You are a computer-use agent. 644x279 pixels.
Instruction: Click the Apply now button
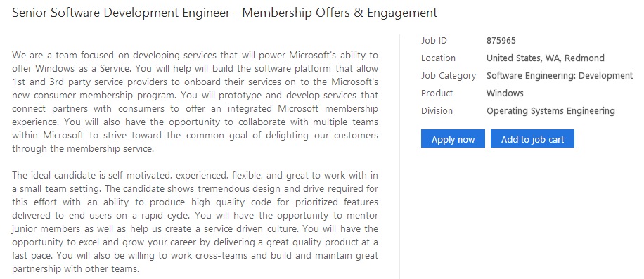pos(453,138)
